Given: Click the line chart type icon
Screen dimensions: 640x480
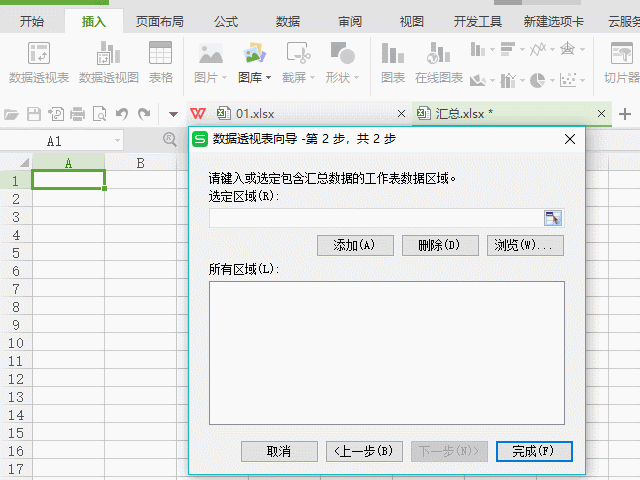Looking at the screenshot, I should click(538, 49).
